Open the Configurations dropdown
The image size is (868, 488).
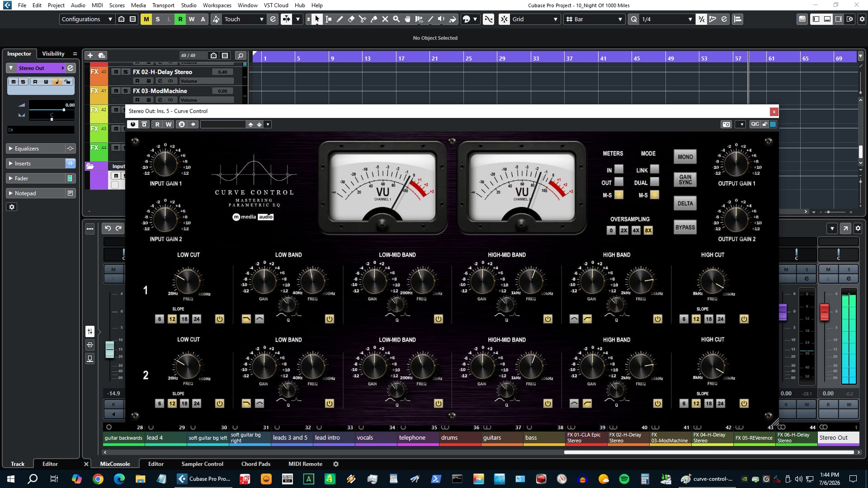[x=87, y=19]
